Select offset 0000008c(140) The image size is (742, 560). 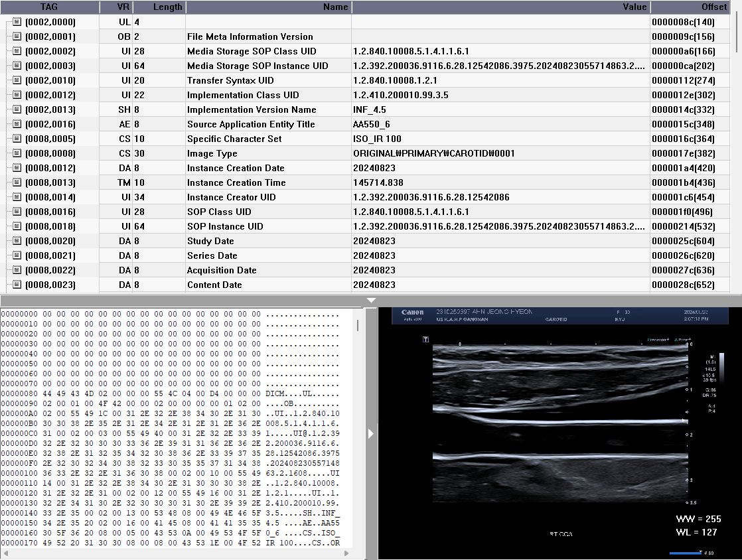pos(683,22)
